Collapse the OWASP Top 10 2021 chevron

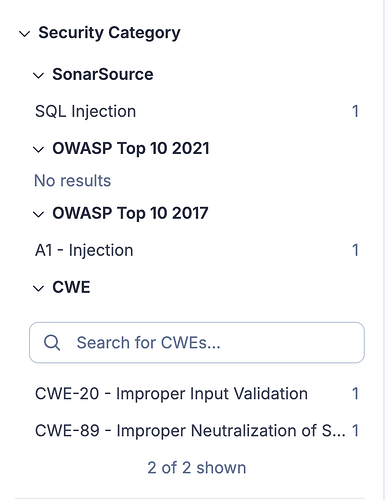tap(38, 149)
